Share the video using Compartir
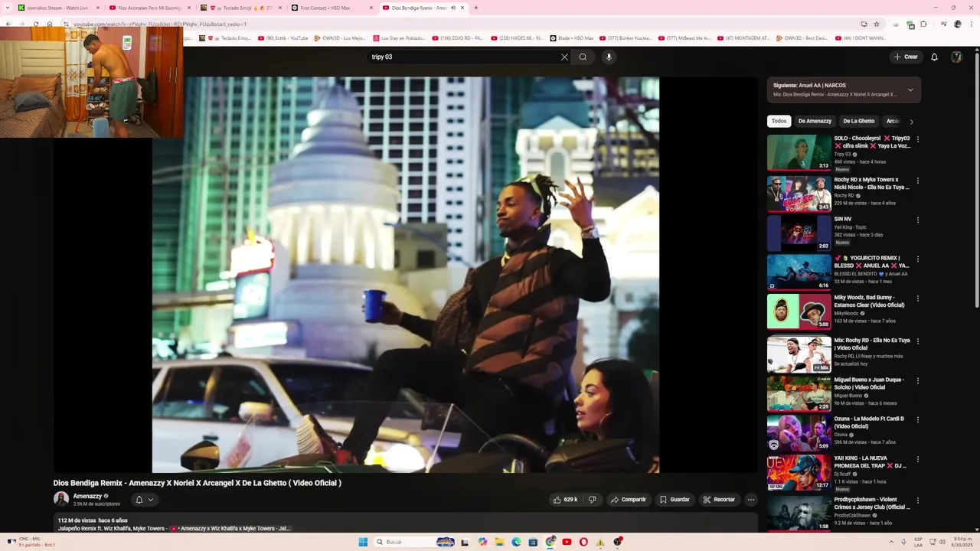This screenshot has height=551, width=980. (x=628, y=500)
